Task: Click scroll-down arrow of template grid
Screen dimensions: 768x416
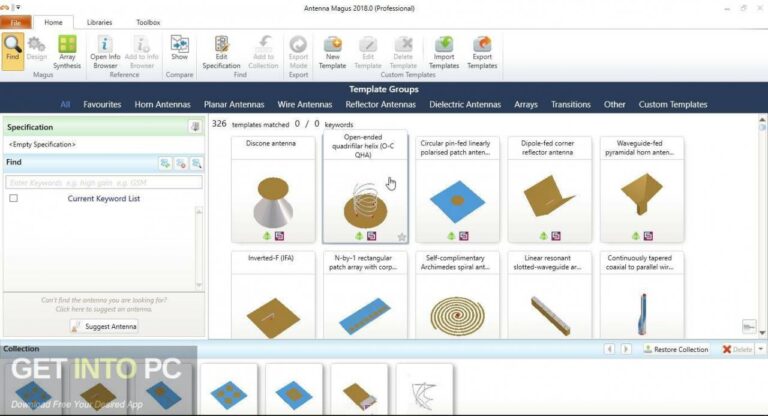Action: point(762,333)
